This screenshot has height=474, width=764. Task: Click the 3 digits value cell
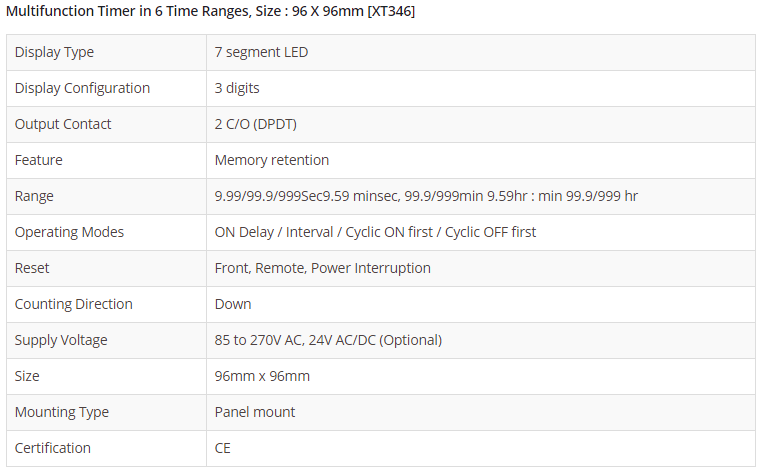pos(237,88)
